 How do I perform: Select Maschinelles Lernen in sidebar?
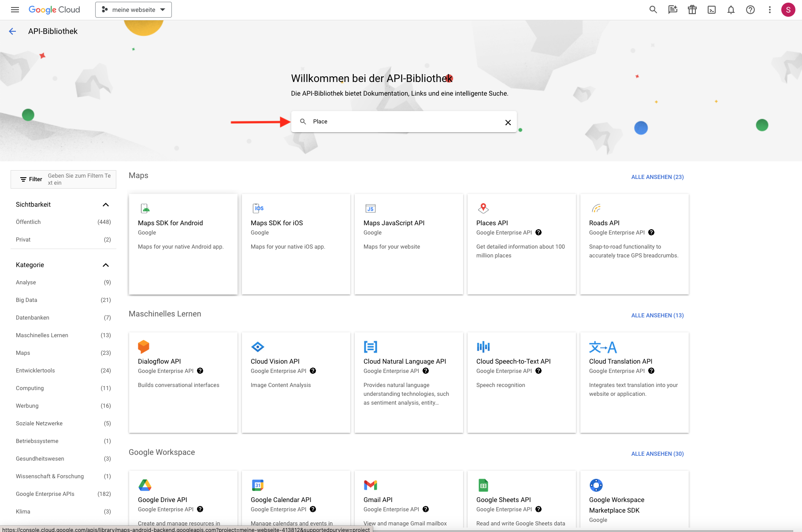63,335
